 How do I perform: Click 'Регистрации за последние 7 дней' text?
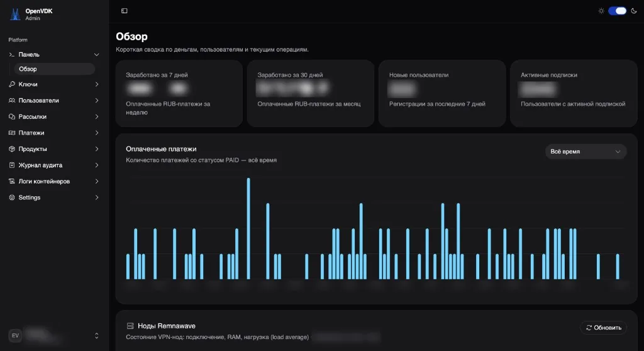pos(437,104)
